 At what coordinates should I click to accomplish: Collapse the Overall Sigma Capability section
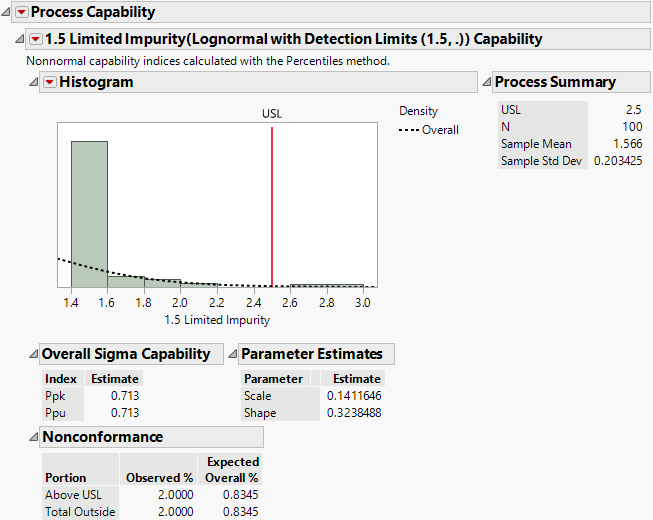tap(34, 354)
